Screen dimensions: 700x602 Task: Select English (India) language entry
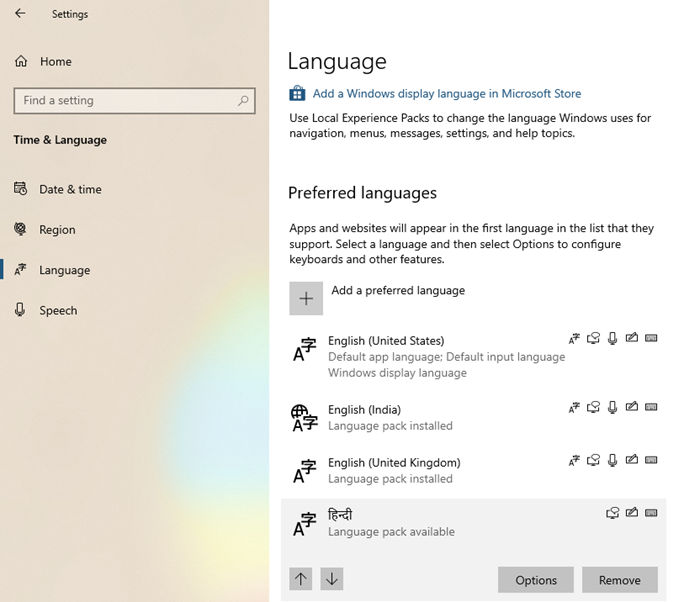474,418
